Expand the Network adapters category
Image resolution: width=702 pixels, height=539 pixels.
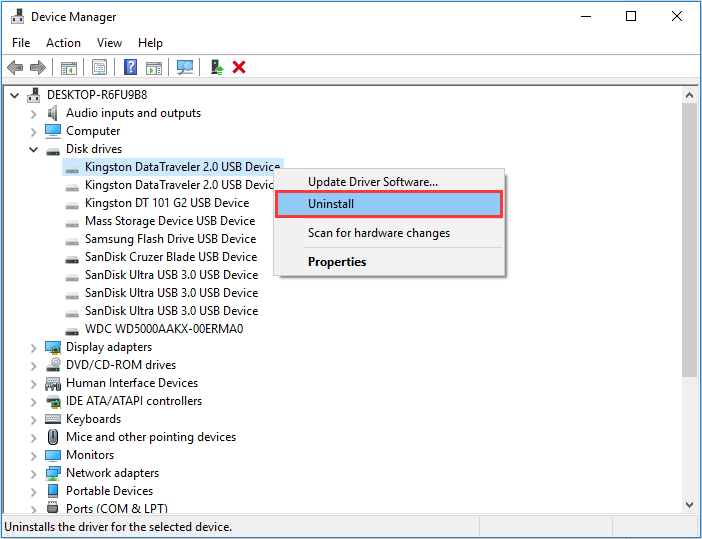(x=34, y=474)
